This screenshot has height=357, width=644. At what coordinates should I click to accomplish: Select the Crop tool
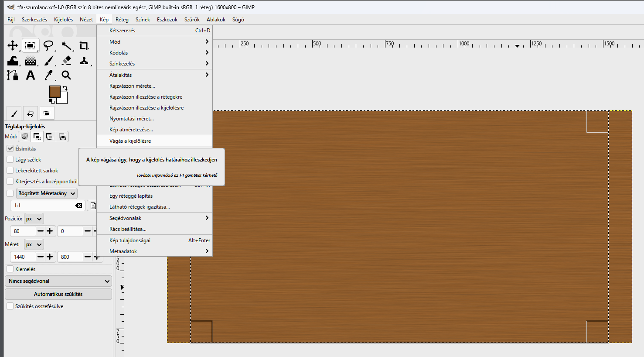[84, 46]
